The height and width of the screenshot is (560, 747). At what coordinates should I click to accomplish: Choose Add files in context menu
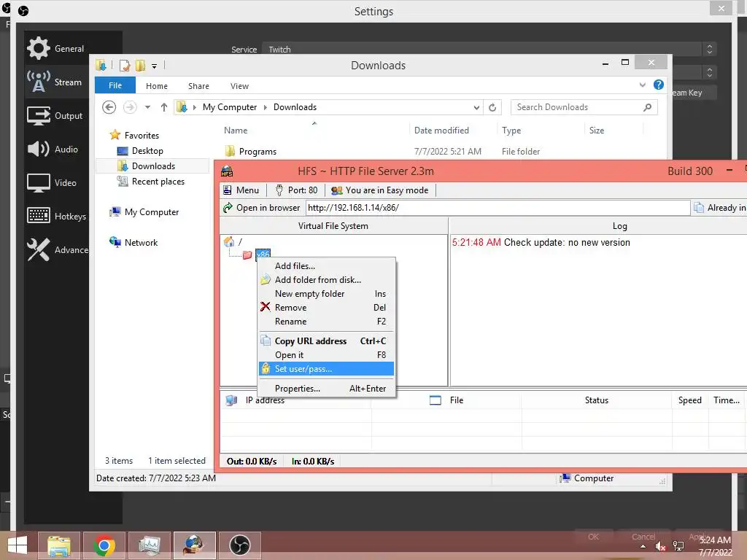326,265
